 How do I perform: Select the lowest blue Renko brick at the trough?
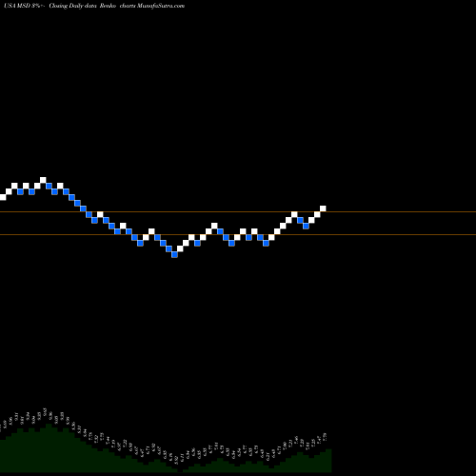click(174, 254)
